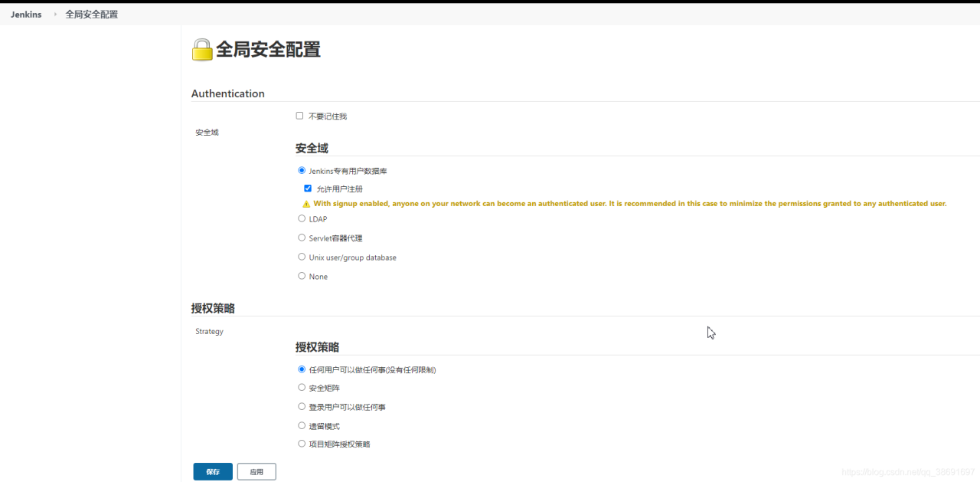This screenshot has width=980, height=482.
Task: Select Jenkins专有用户数据库 radio option
Action: [302, 170]
